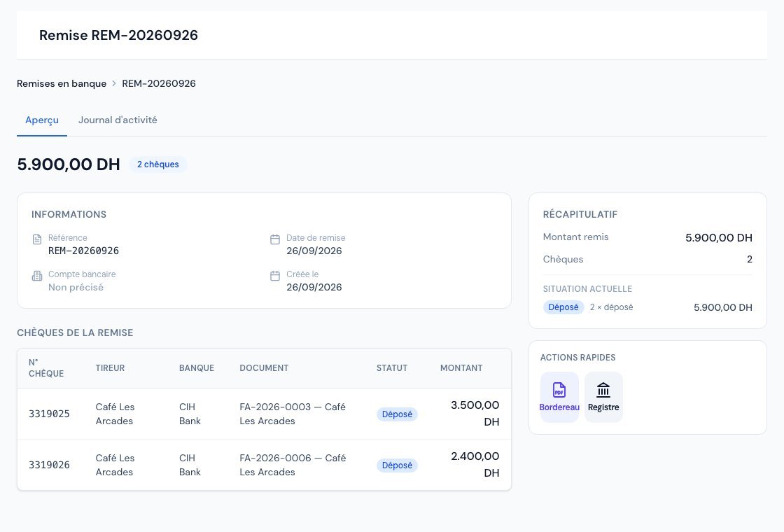Click the Déposé badge in Situation actuelle
This screenshot has height=532, width=784.
(x=563, y=307)
